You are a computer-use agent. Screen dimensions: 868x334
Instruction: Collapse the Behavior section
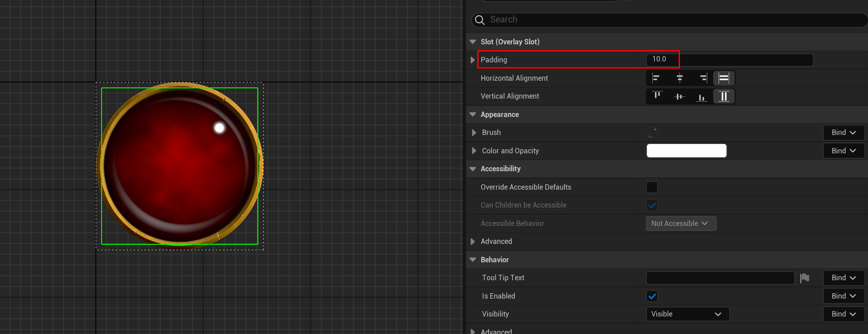(473, 260)
